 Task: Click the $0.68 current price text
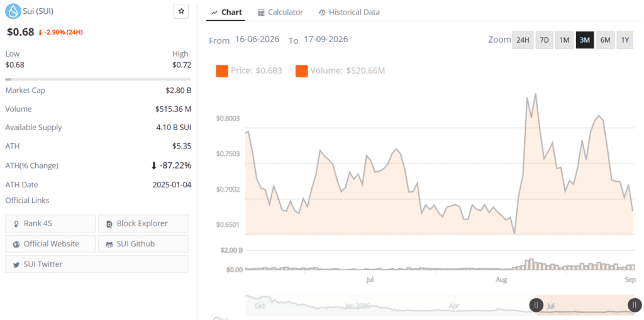pyautogui.click(x=21, y=32)
